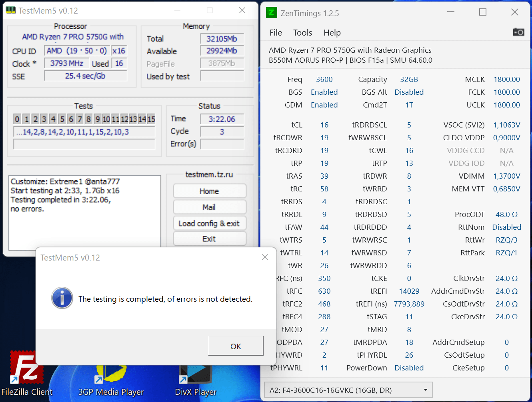Expand the A2 memory module dropdown
Image resolution: width=532 pixels, height=402 pixels.
[x=348, y=390]
